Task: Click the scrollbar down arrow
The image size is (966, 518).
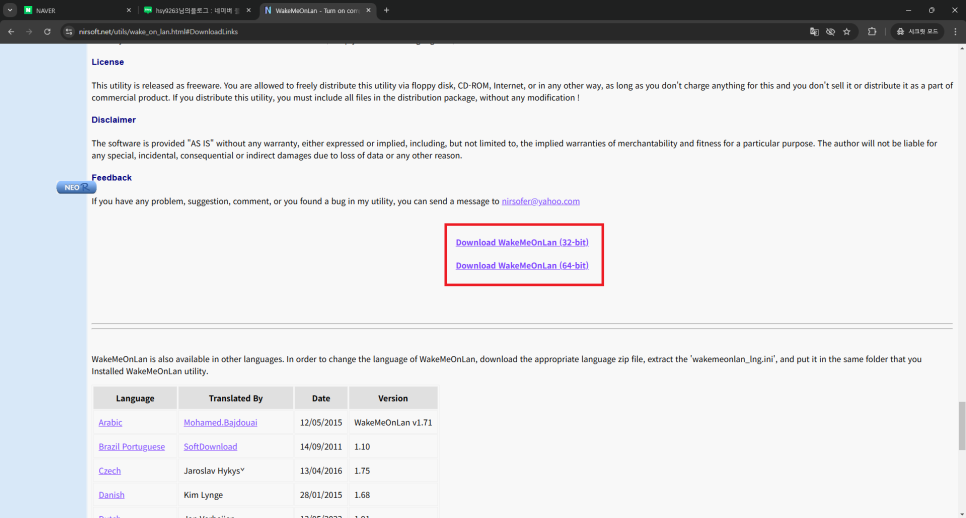Action: click(x=961, y=514)
